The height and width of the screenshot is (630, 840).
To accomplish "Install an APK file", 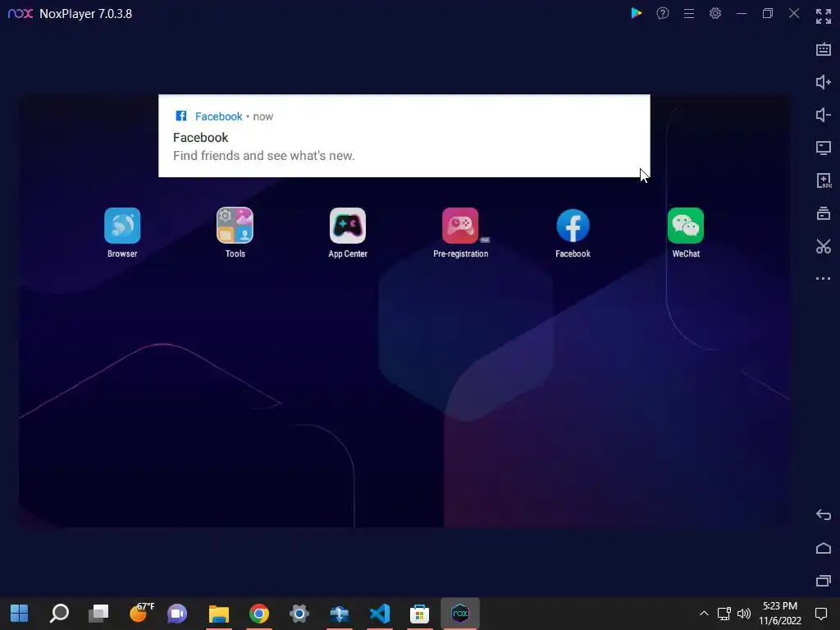I will point(824,180).
